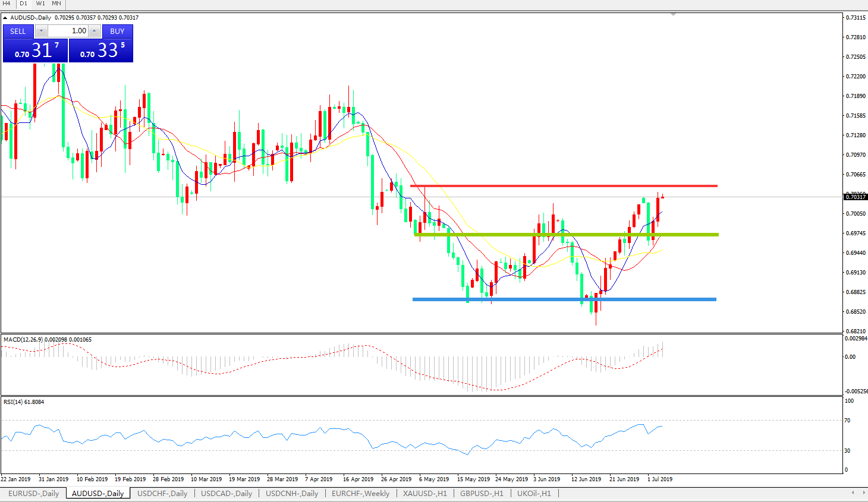Switch the chart to the H4 timeframe
Image resolution: width=868 pixels, height=502 pixels.
[x=7, y=4]
